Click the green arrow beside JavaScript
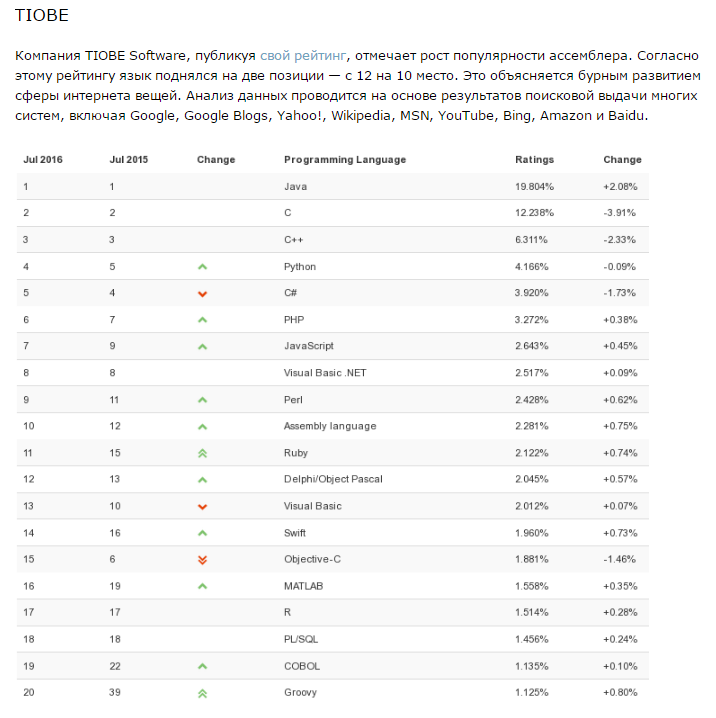 pyautogui.click(x=202, y=347)
